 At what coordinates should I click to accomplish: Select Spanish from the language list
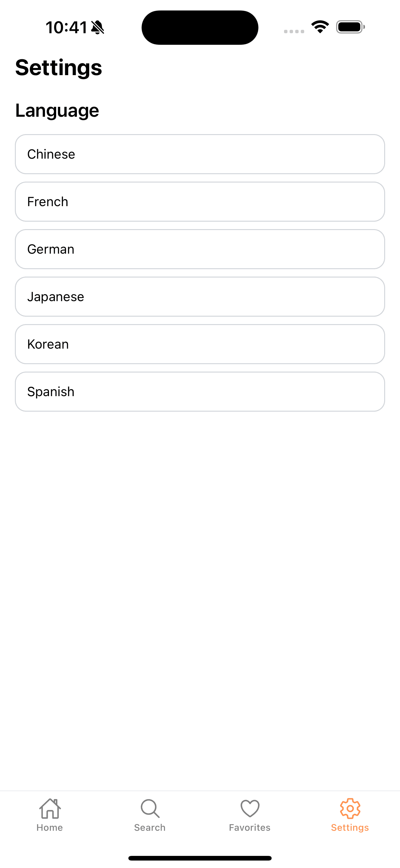200,392
